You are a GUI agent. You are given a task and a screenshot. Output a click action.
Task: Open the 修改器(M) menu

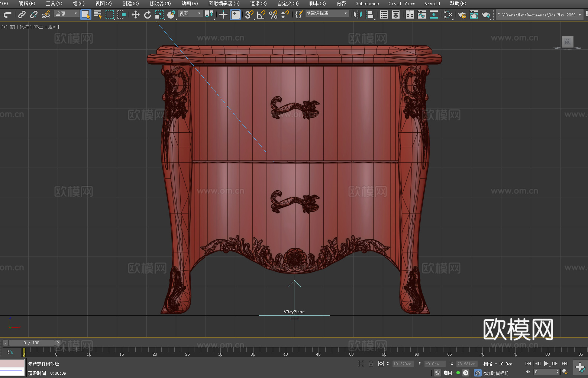point(160,3)
